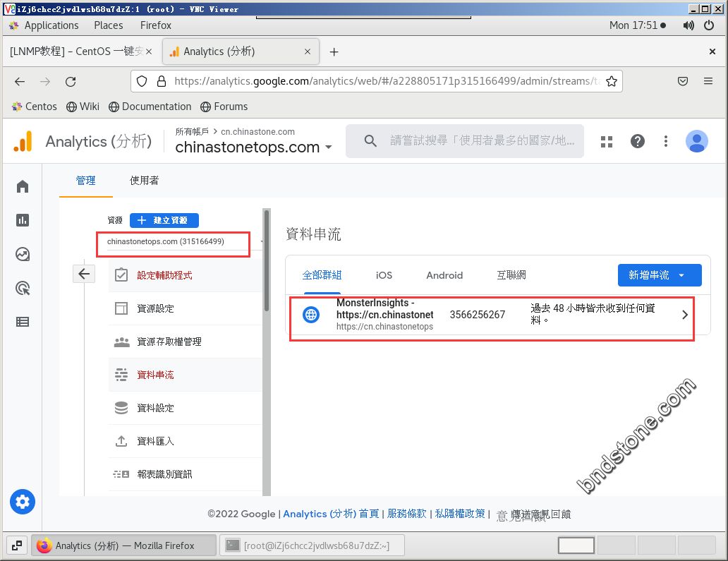Switch to the 使用者 tab
728x561 pixels.
[144, 181]
